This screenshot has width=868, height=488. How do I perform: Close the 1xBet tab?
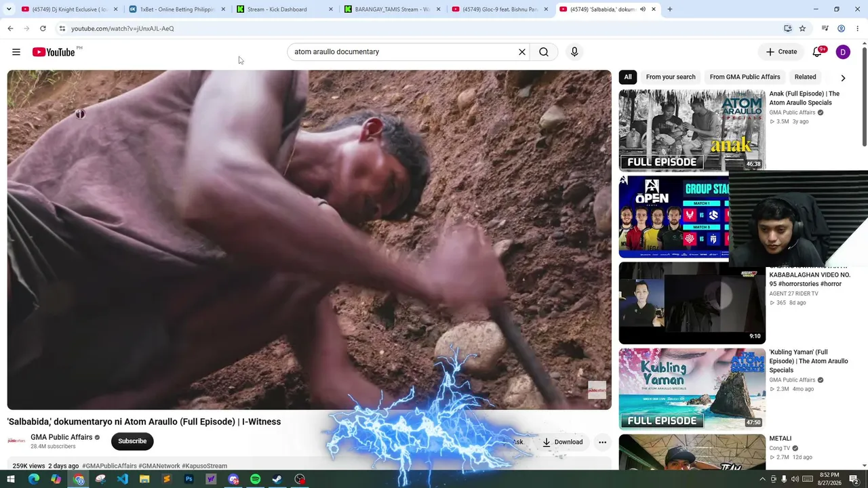223,9
